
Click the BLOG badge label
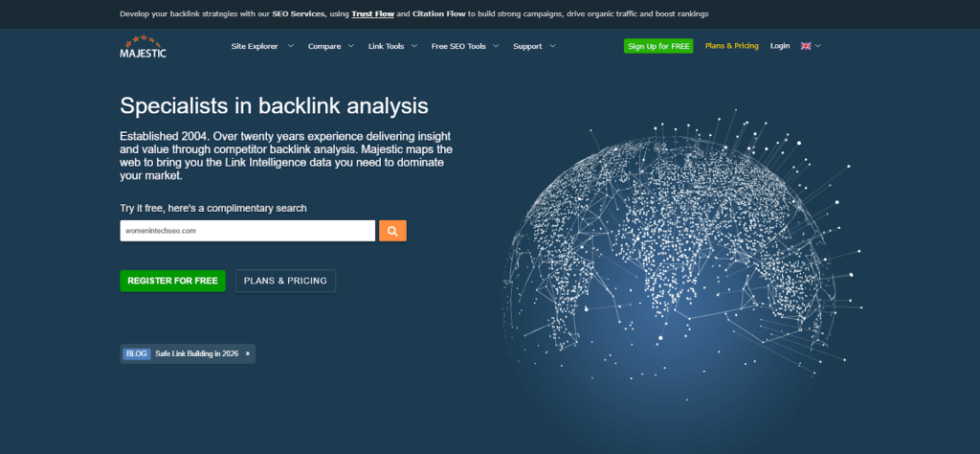pos(136,354)
